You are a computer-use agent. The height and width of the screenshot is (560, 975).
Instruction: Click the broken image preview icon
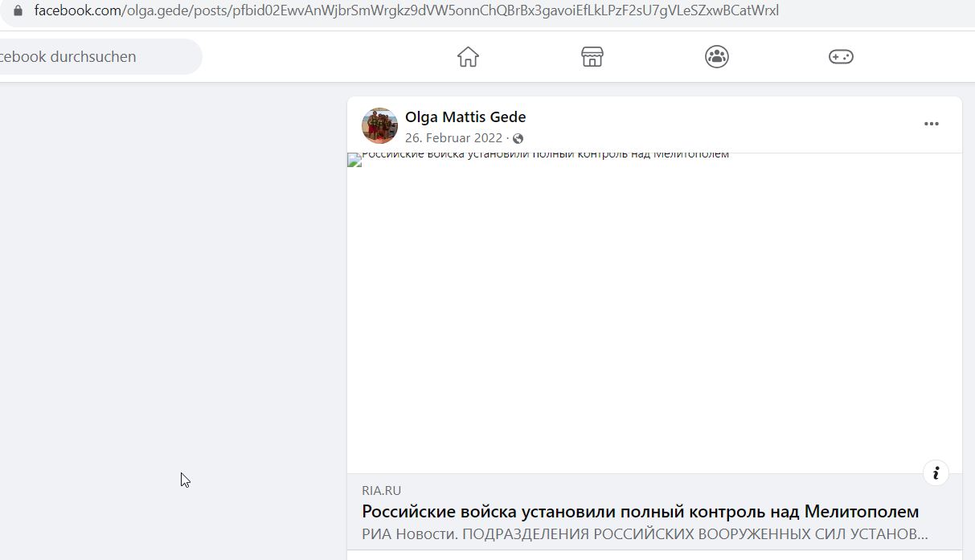point(354,160)
